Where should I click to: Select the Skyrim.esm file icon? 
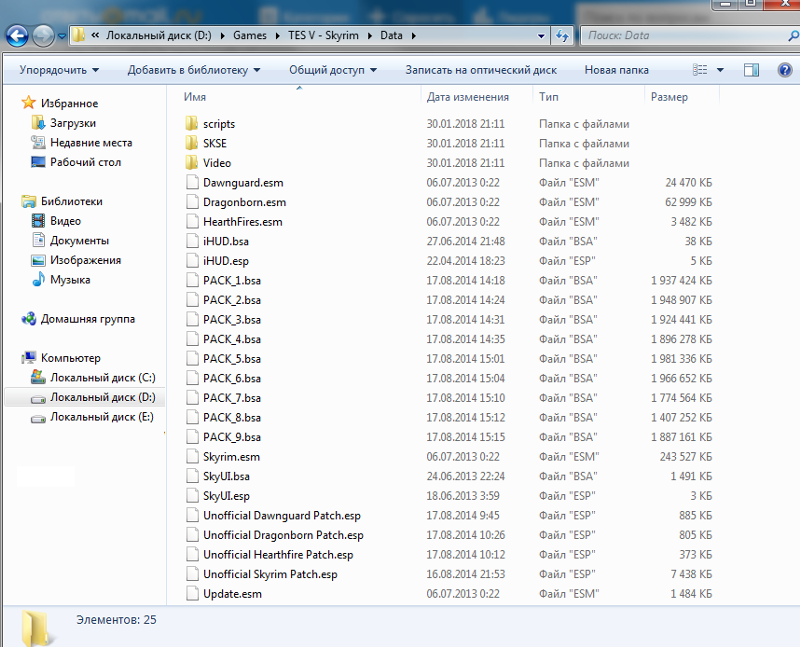pos(192,457)
